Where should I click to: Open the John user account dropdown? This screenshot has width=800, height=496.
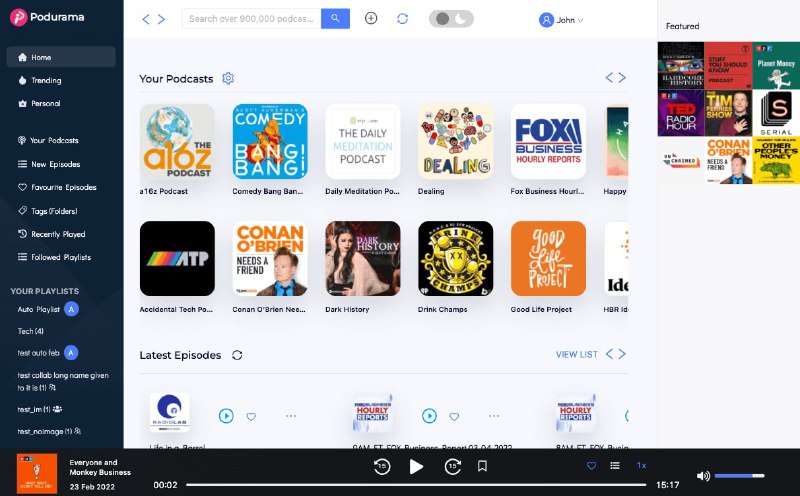[x=562, y=19]
